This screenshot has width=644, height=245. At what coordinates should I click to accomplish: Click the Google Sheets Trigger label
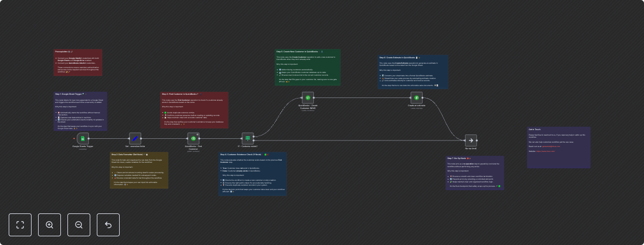click(x=83, y=146)
